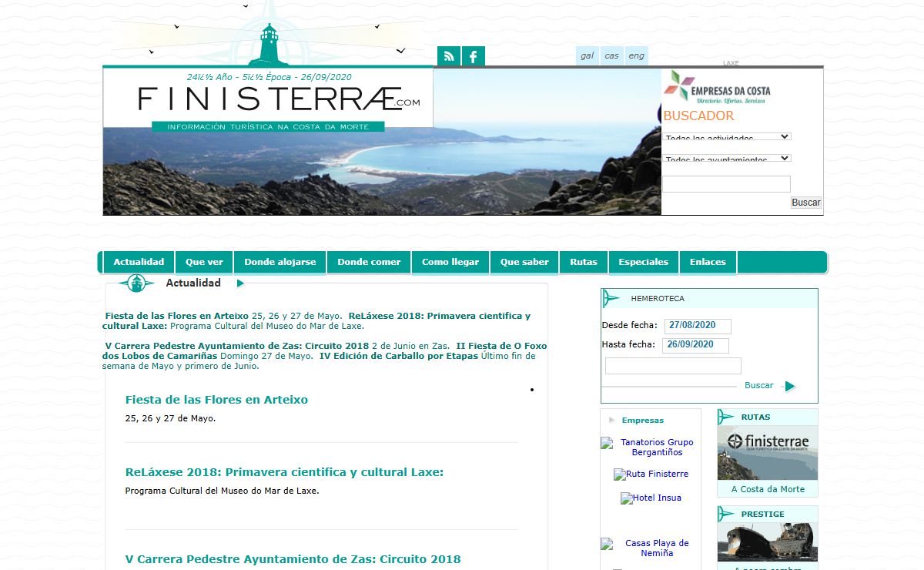Open the ReLáxese 2018 article heading

point(284,472)
